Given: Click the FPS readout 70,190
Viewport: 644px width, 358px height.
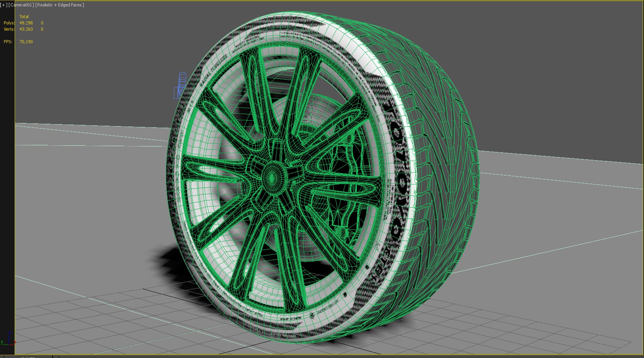Looking at the screenshot, I should pyautogui.click(x=26, y=42).
